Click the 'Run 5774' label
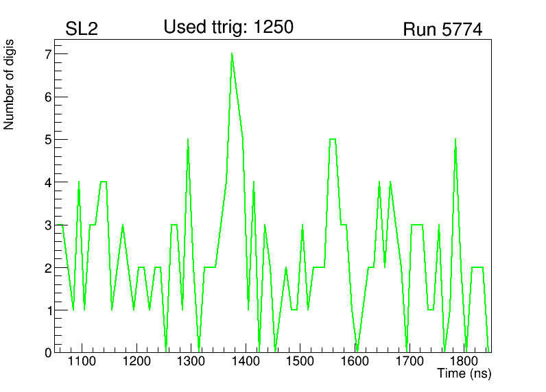Image resolution: width=546 pixels, height=392 pixels. (442, 29)
